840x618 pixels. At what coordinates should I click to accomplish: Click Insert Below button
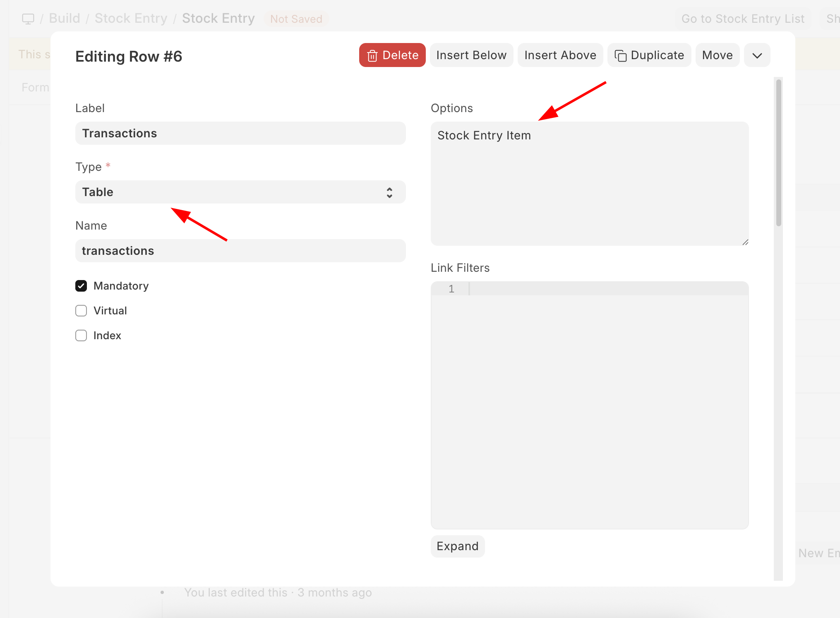click(x=471, y=55)
